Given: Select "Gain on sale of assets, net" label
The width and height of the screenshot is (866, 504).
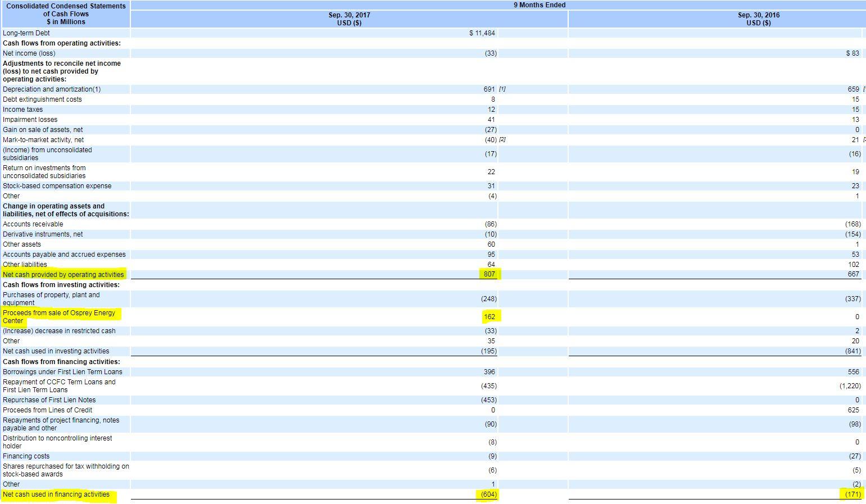Looking at the screenshot, I should pos(43,130).
